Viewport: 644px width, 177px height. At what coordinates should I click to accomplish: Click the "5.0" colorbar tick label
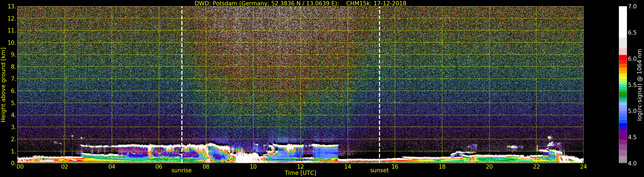[632, 111]
